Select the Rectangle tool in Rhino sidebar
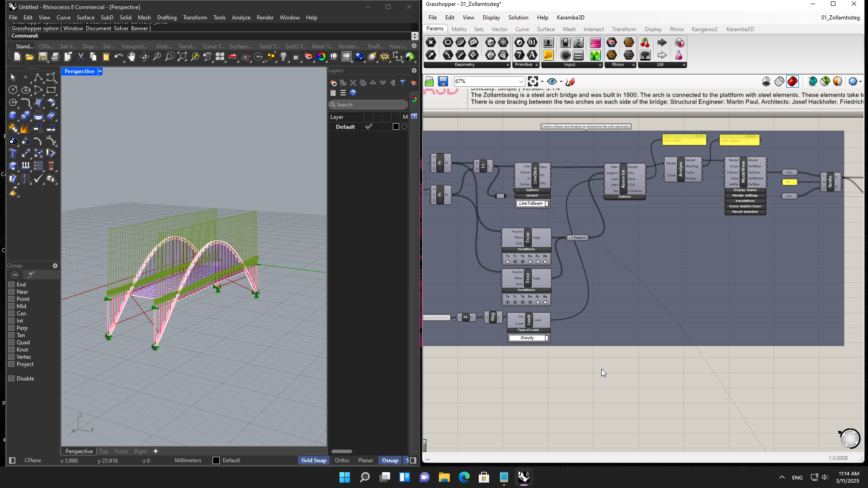Screen dimensions: 868x488 51,90
